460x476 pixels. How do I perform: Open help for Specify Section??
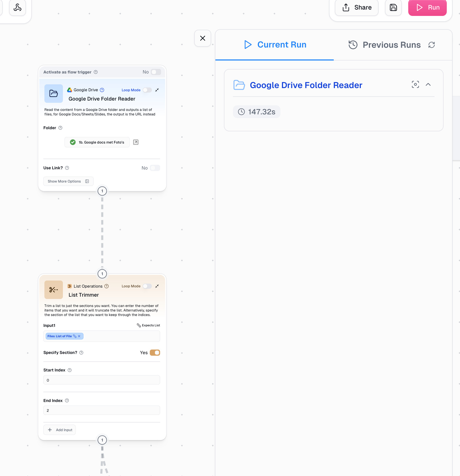pyautogui.click(x=81, y=353)
